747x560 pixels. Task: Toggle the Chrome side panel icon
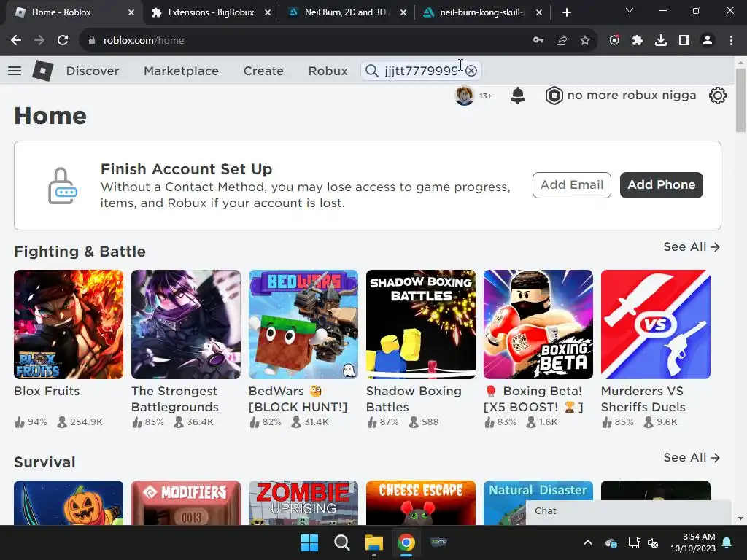(x=684, y=41)
